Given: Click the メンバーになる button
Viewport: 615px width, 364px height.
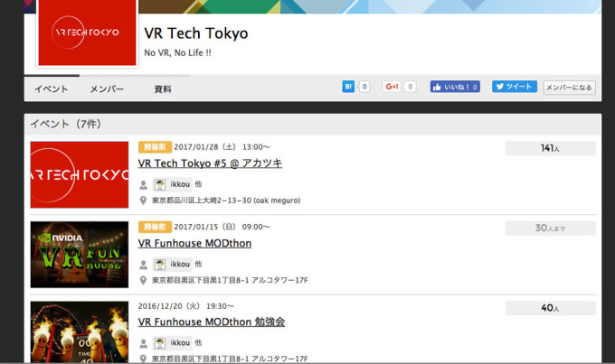Looking at the screenshot, I should 569,88.
